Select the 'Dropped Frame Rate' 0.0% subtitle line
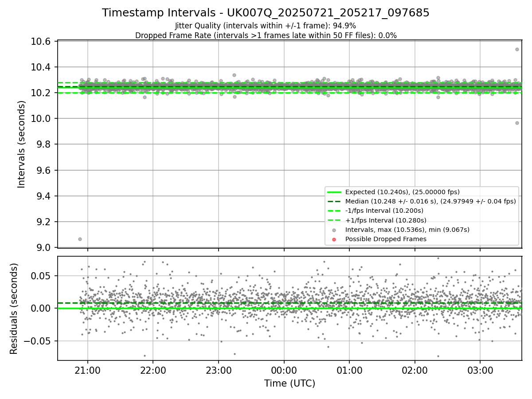 click(266, 35)
